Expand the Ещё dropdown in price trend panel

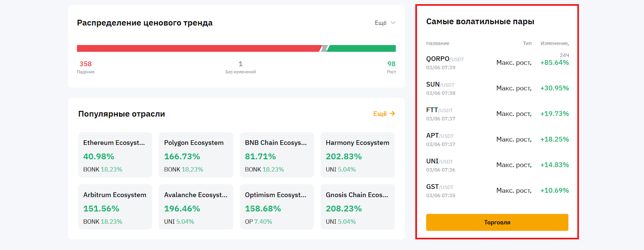tap(385, 23)
